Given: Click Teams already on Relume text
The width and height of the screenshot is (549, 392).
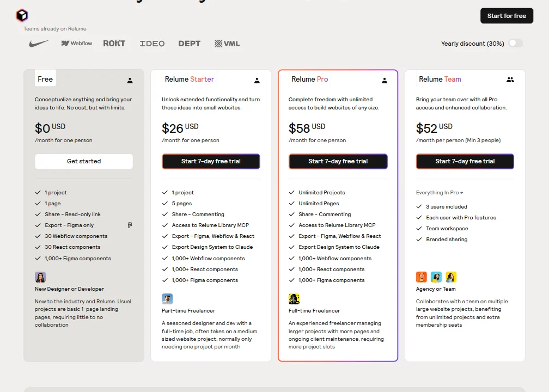Looking at the screenshot, I should [55, 29].
